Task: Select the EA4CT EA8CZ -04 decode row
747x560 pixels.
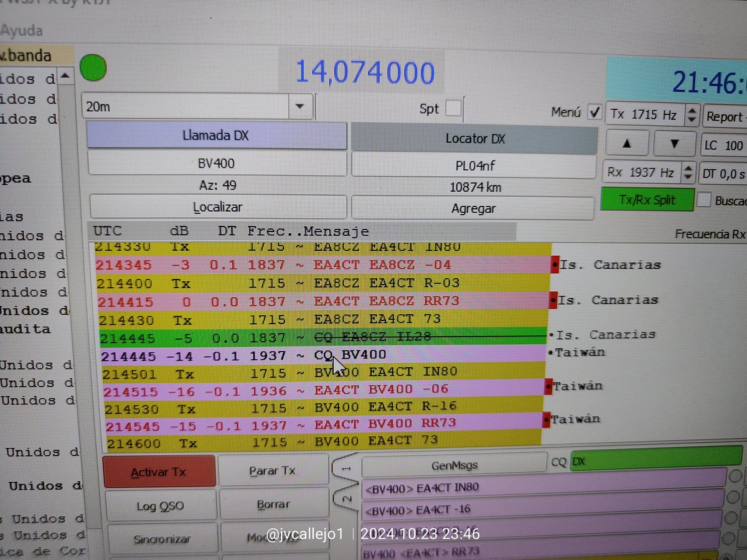Action: point(322,265)
